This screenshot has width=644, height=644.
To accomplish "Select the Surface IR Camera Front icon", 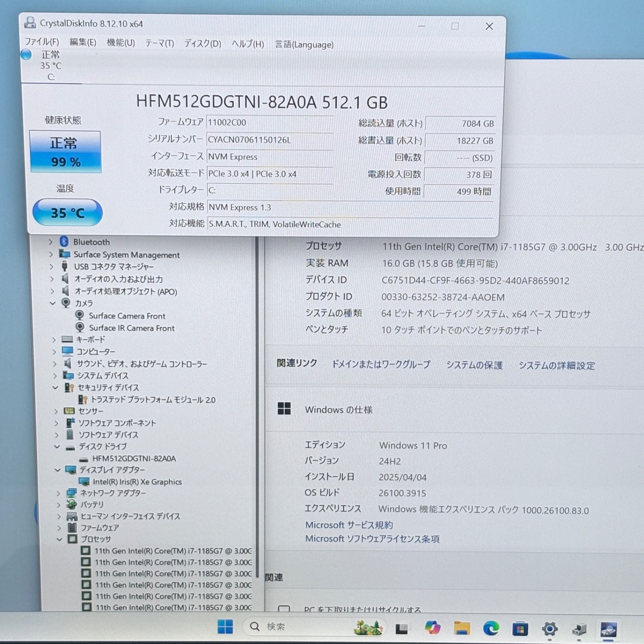I will click(80, 328).
